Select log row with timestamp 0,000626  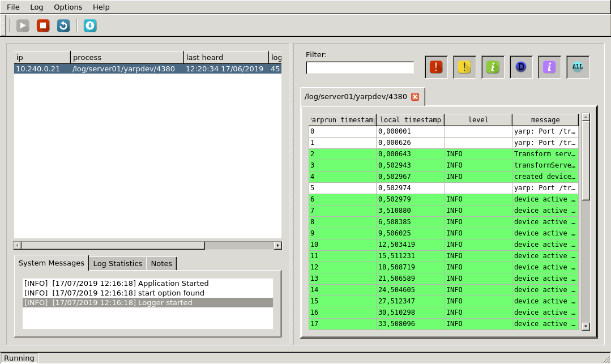pos(443,143)
